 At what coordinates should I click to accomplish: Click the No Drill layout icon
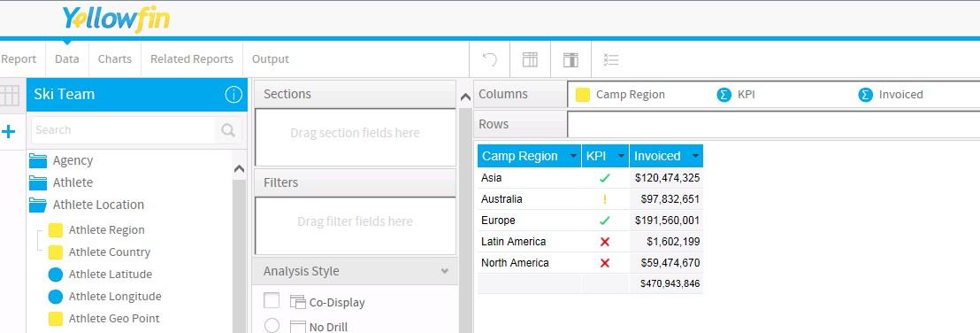click(x=297, y=326)
